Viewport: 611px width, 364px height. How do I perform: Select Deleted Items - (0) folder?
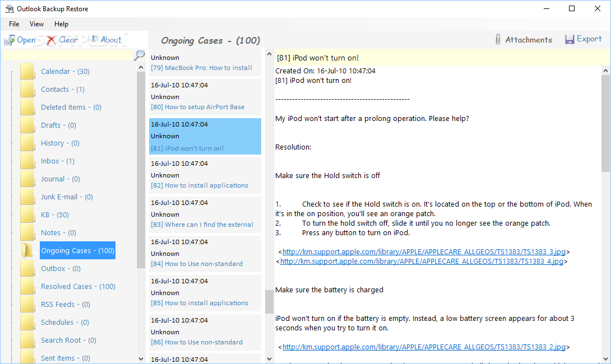point(71,107)
